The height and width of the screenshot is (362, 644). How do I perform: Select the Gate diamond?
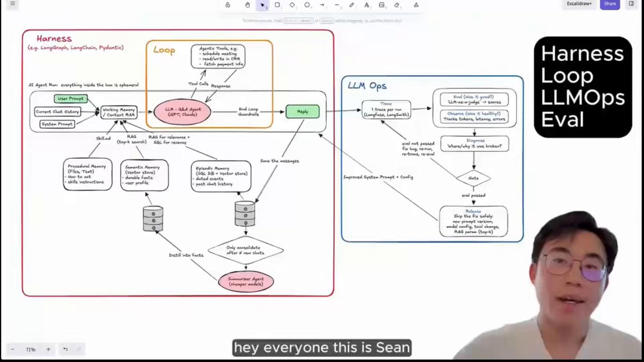point(473,178)
